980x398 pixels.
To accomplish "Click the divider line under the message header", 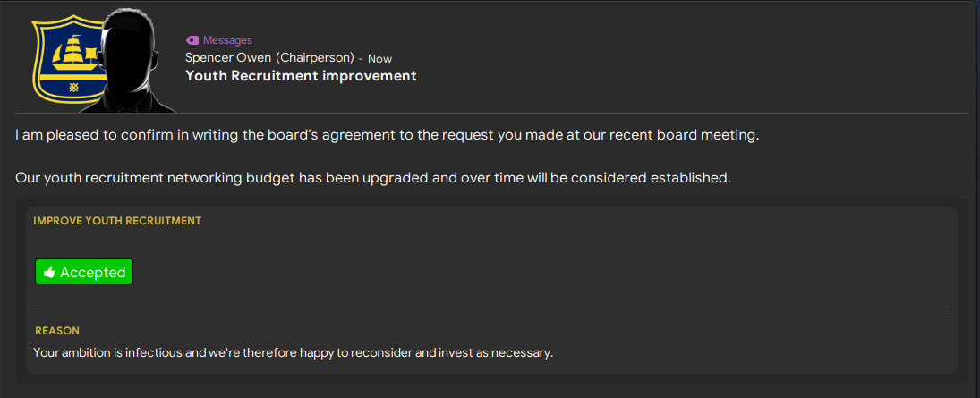I will click(491, 113).
